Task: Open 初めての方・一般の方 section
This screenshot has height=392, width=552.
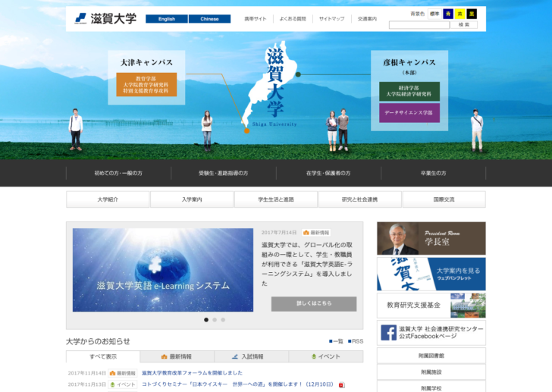Action: point(118,173)
